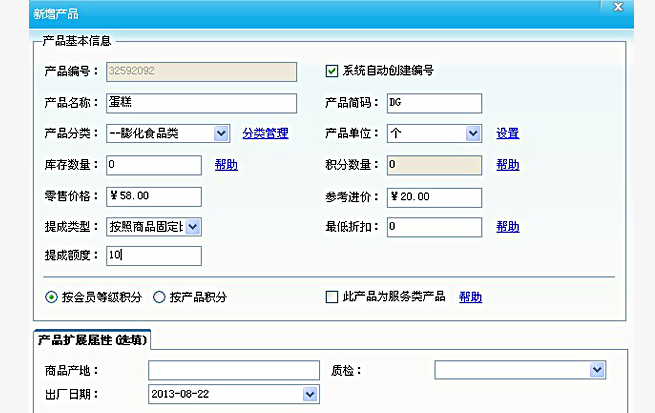The image size is (655, 413).
Task: Switch to 产品扩展属性 (选填) tab
Action: [91, 340]
